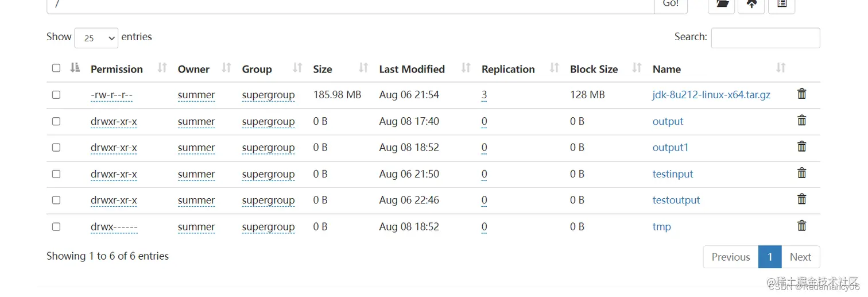This screenshot has height=297, width=868.
Task: Select checkbox for jdk tar.gz row
Action: coord(56,95)
